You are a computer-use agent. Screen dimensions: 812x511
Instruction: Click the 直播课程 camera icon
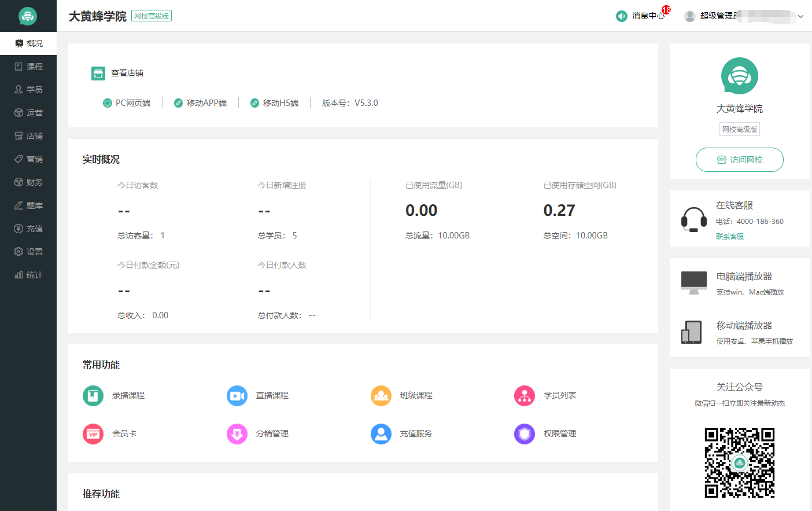237,396
